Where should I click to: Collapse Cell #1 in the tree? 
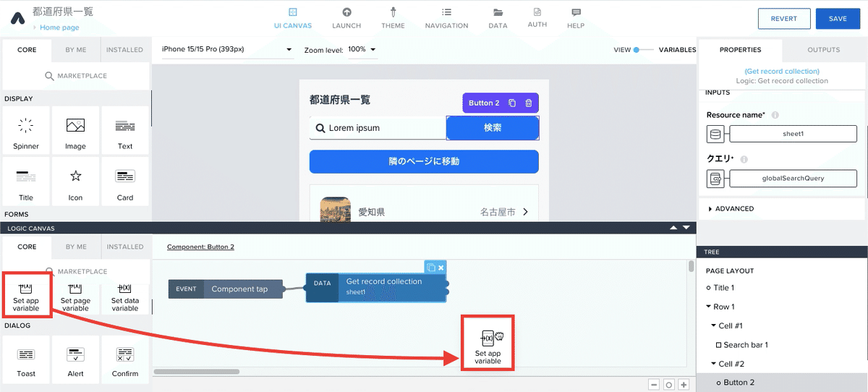click(x=714, y=325)
